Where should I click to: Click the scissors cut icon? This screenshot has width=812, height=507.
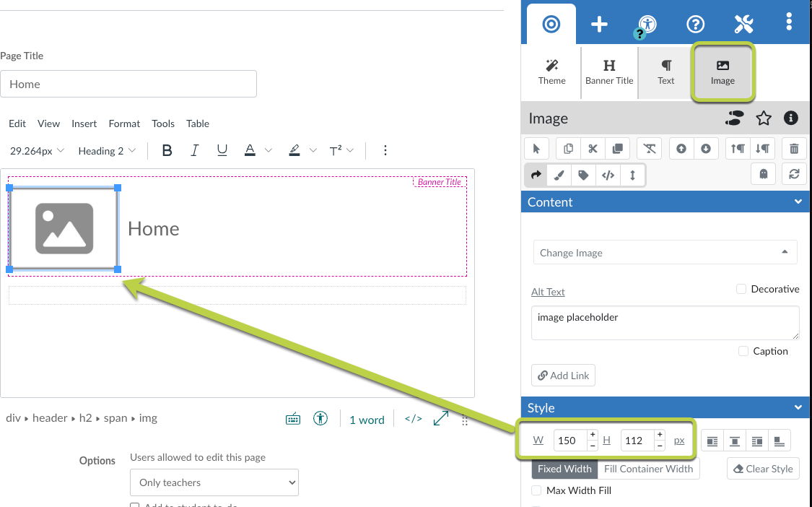coord(593,149)
